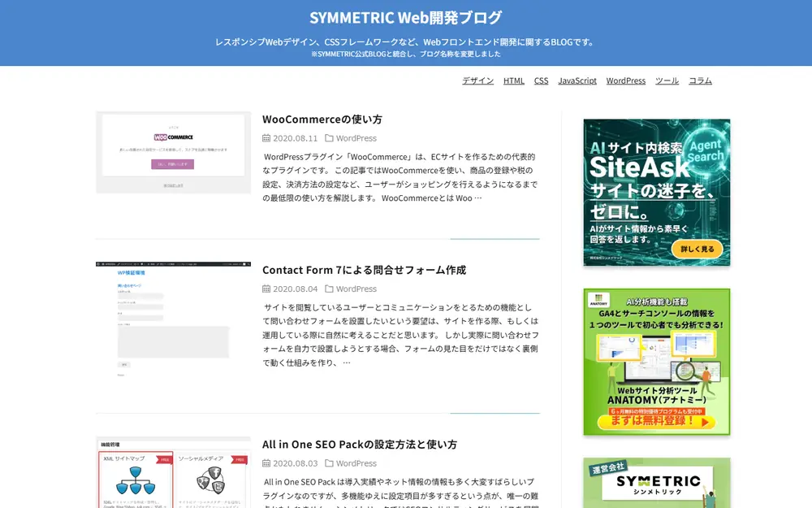The width and height of the screenshot is (812, 508).
Task: Click calendar icon beside 2020.08.11
Action: point(266,138)
